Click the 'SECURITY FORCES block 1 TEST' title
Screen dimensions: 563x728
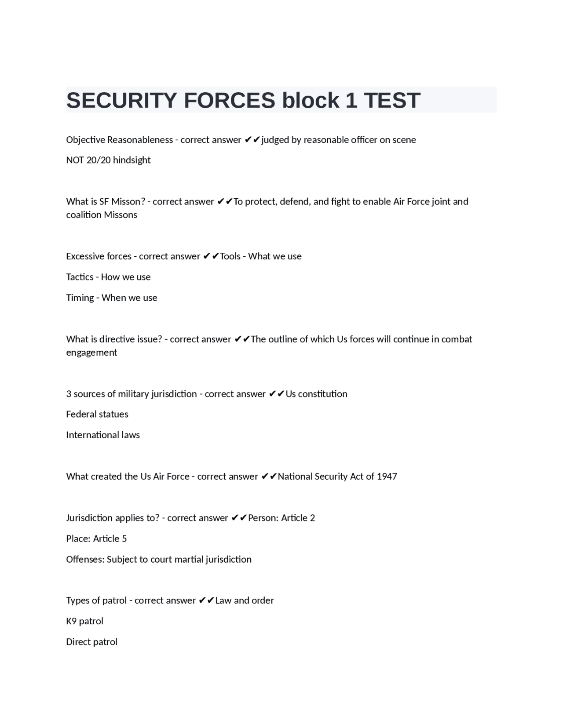243,100
